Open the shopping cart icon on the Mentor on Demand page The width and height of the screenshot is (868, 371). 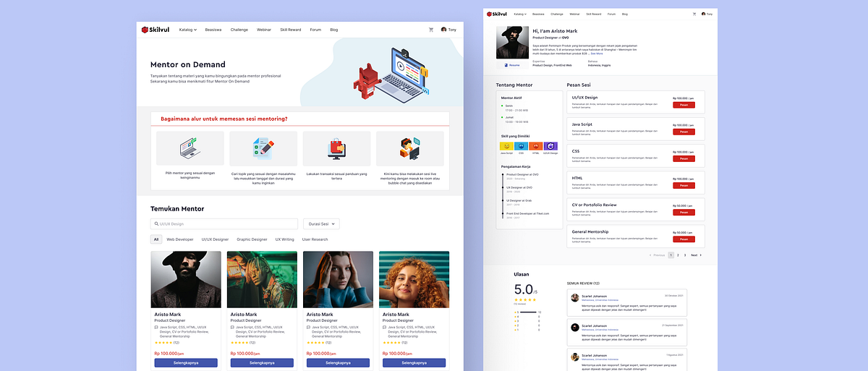pos(431,30)
